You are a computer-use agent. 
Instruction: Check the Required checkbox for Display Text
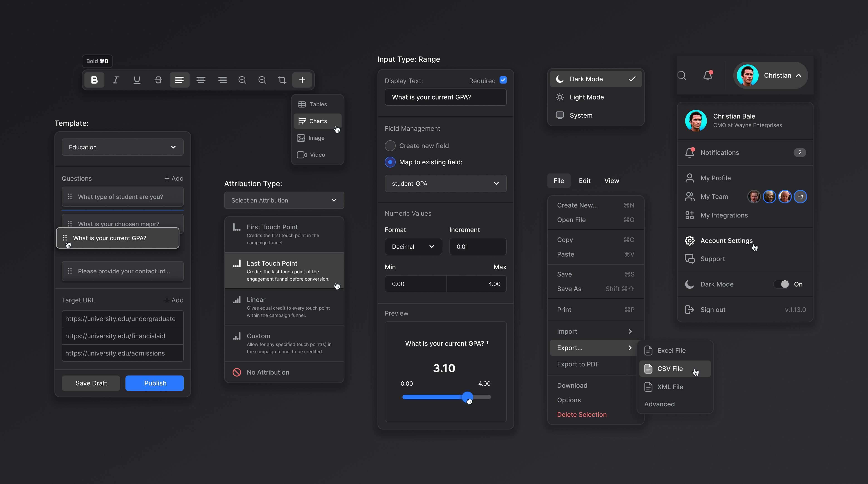tap(503, 80)
